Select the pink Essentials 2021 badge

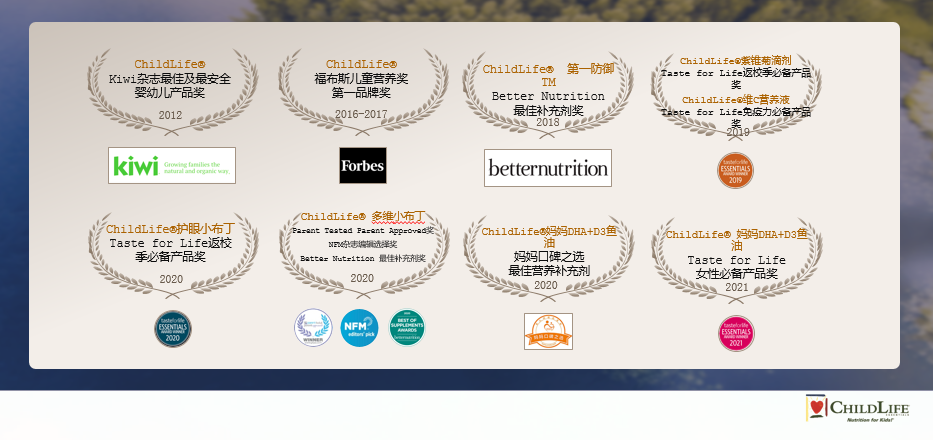click(736, 333)
